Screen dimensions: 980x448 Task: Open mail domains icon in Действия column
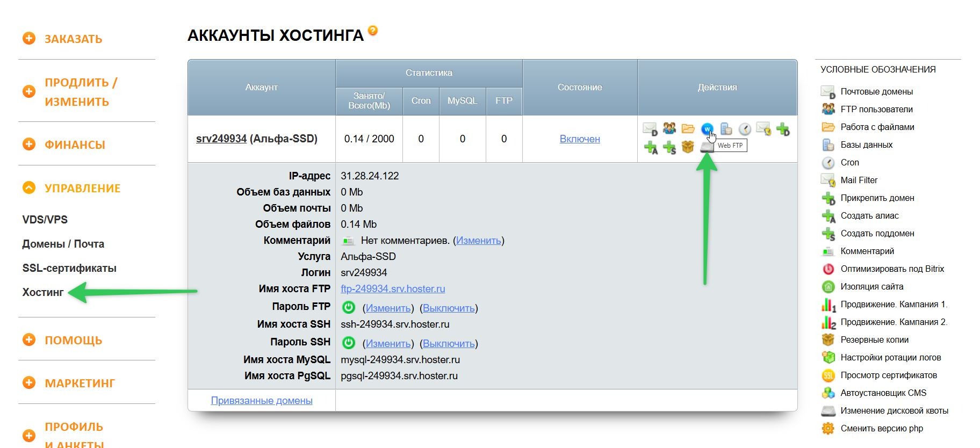tap(650, 129)
